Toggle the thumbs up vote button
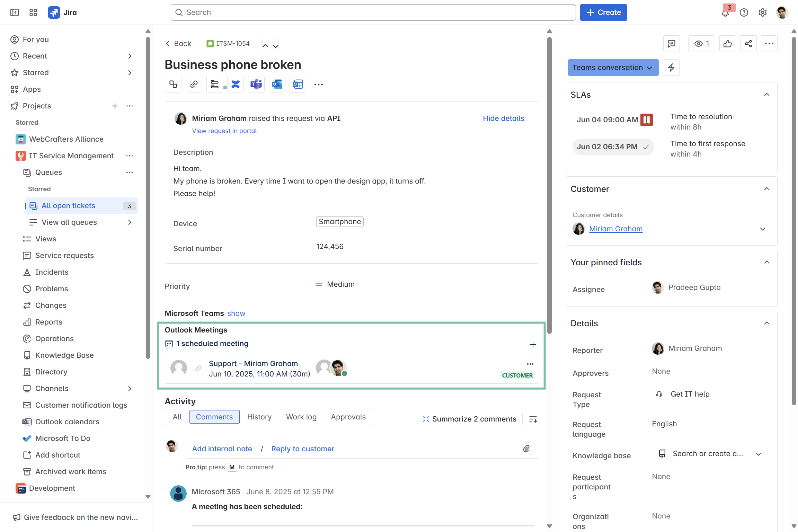This screenshot has height=532, width=798. point(727,44)
